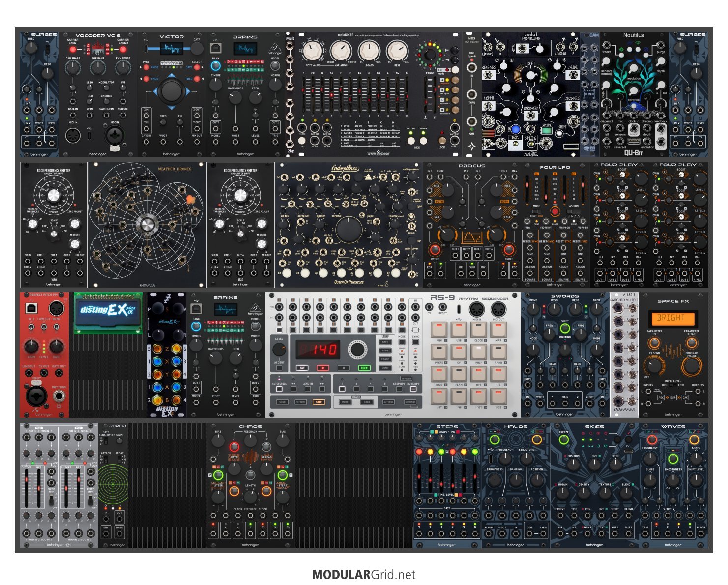The width and height of the screenshot is (728, 585).
Task: Click the blue BANK button on Brains beside Victor
Action: click(215, 65)
